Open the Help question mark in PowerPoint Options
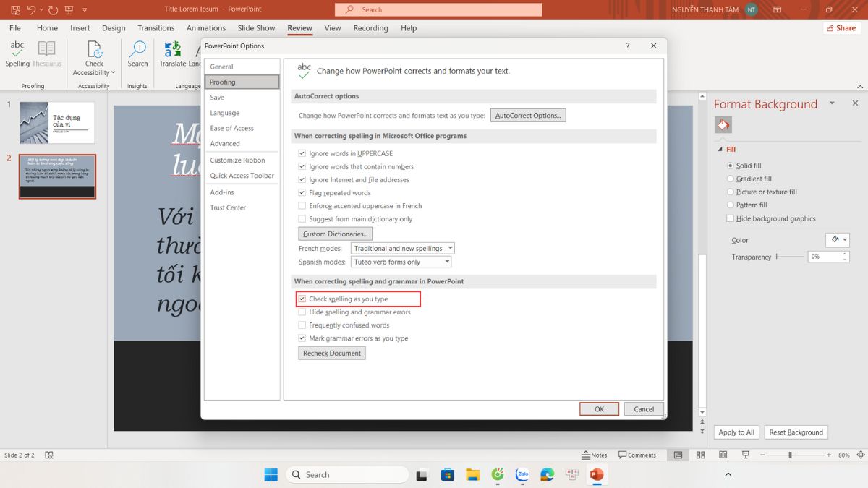868x488 pixels. click(x=627, y=46)
